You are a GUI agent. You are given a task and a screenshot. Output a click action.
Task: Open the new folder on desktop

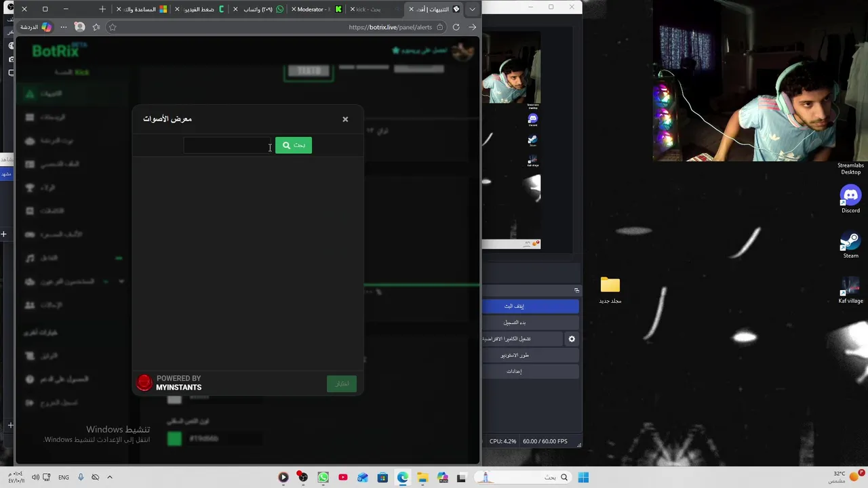(x=610, y=289)
